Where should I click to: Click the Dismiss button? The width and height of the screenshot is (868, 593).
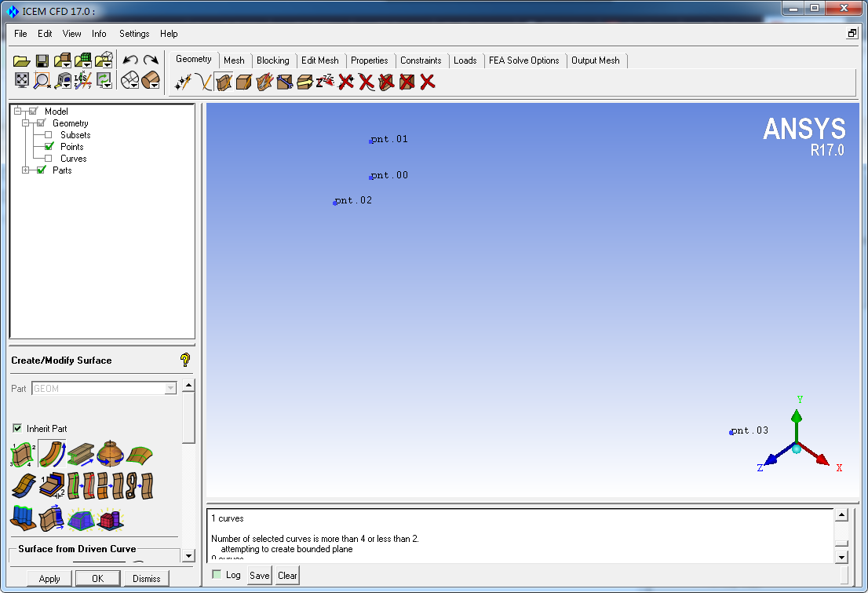(147, 579)
